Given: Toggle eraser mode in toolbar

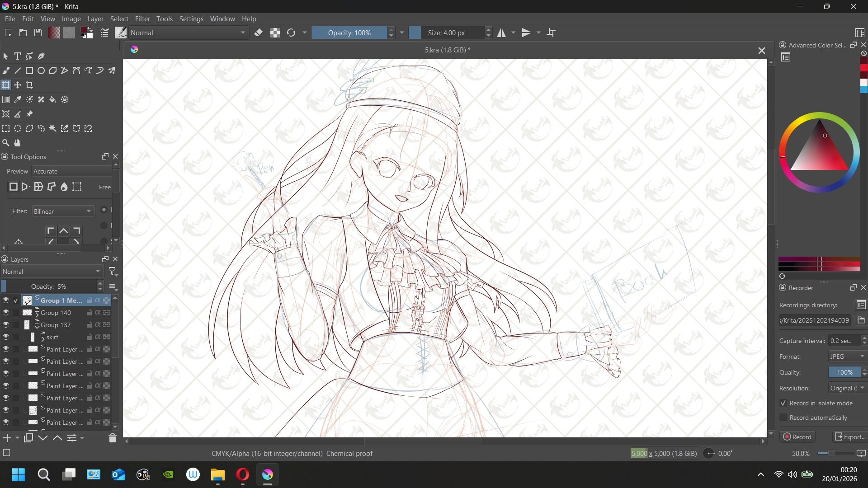Looking at the screenshot, I should click(259, 33).
